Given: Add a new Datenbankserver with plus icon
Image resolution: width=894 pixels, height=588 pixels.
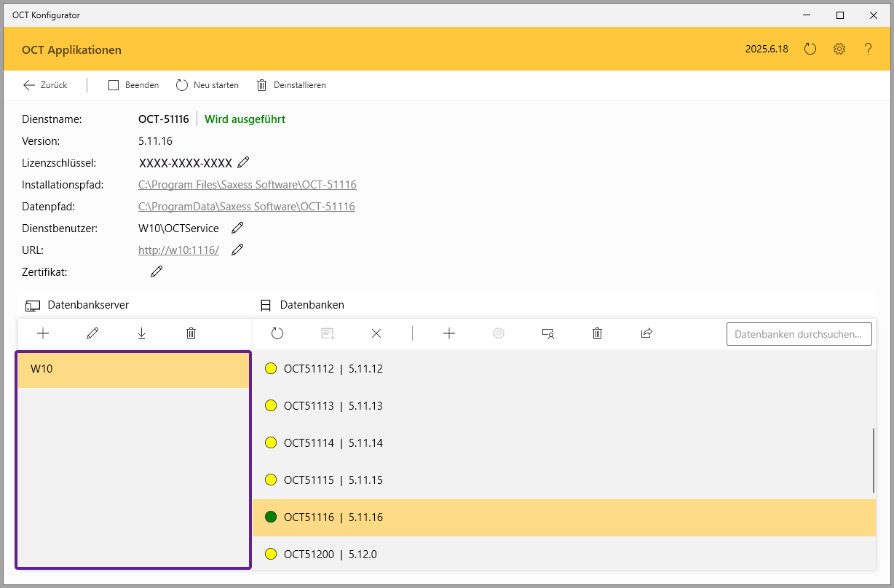Looking at the screenshot, I should pos(43,333).
